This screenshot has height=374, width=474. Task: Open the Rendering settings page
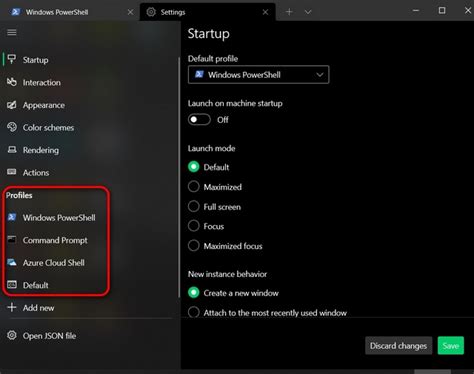click(x=90, y=150)
